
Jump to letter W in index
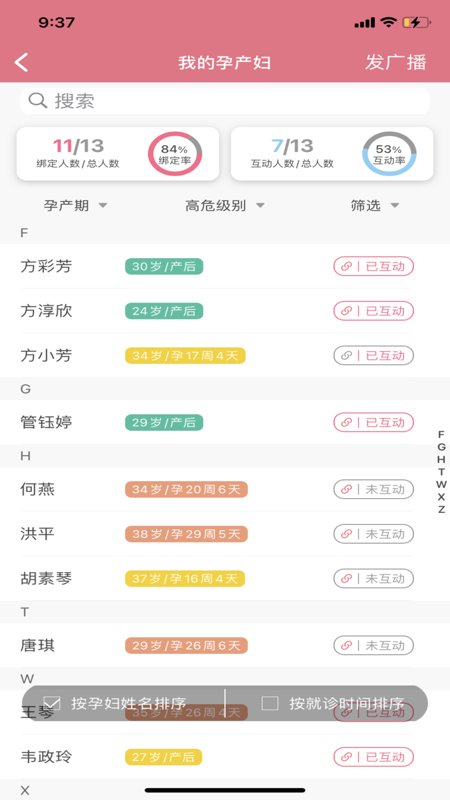coord(441,484)
